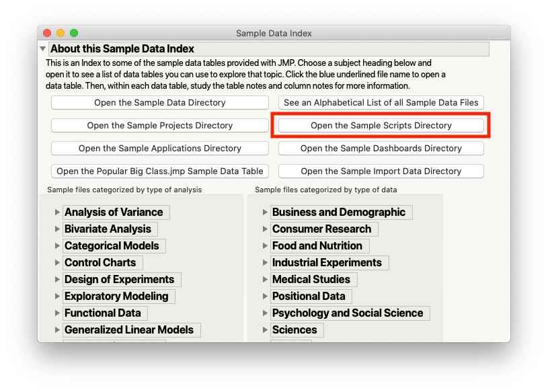Expand the Analysis of Variance category
The image size is (548, 392).
[x=57, y=212]
